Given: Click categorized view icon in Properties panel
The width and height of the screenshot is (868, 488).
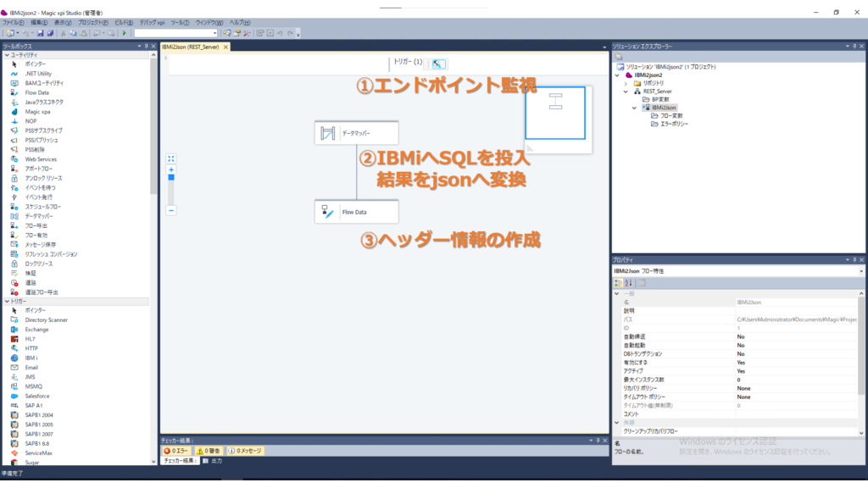Looking at the screenshot, I should point(618,283).
